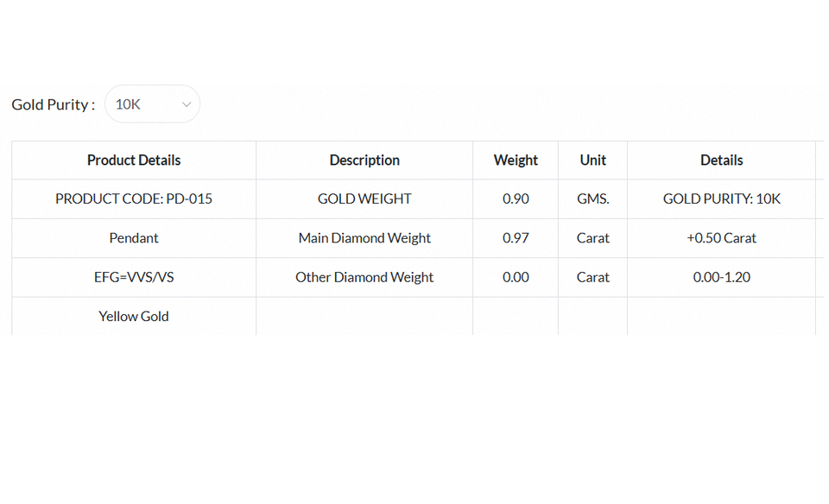The image size is (829, 504).
Task: Click the Main Diamond Weight cell
Action: (364, 237)
